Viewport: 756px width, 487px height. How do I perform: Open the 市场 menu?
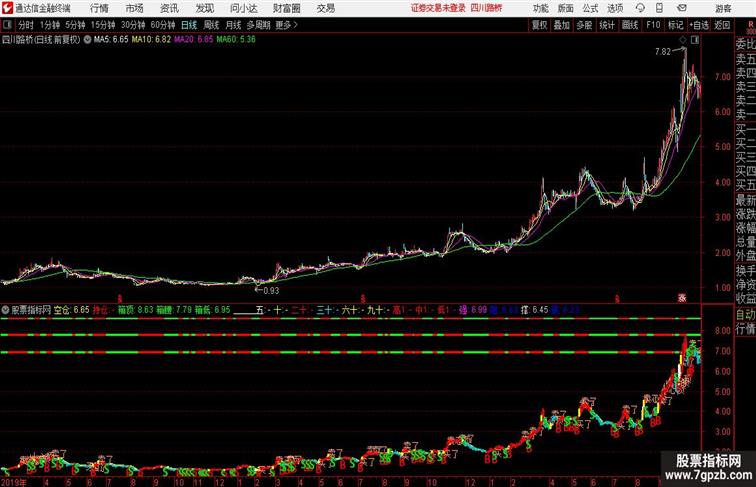tap(135, 8)
